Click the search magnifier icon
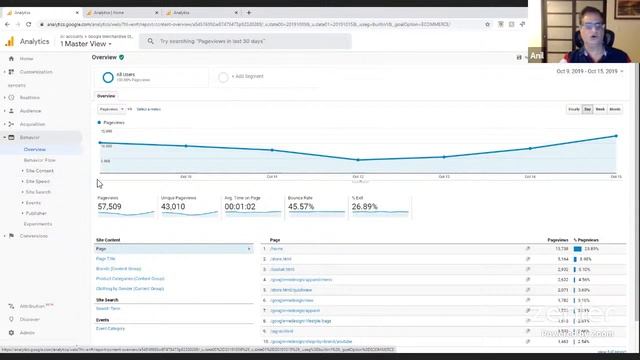The image size is (640, 360). coord(151,41)
